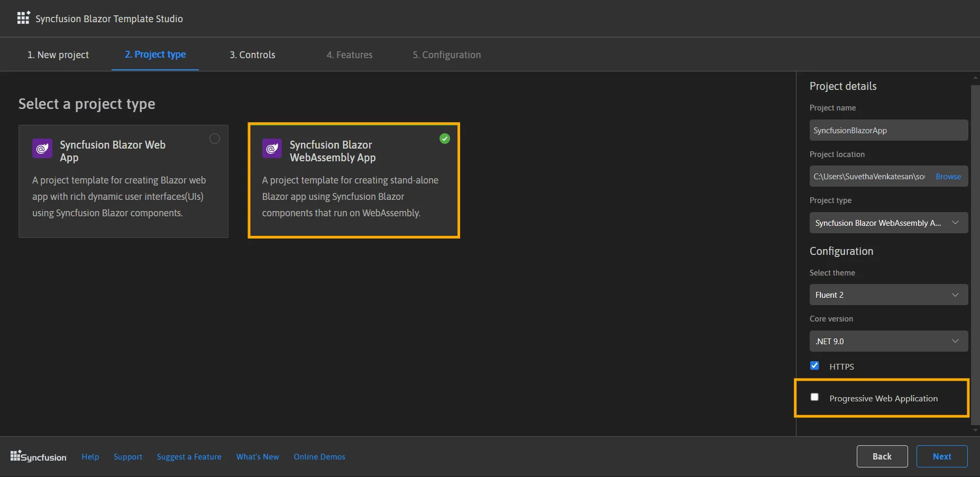This screenshot has width=980, height=477.
Task: Click Browse to change the project location
Action: pos(947,176)
